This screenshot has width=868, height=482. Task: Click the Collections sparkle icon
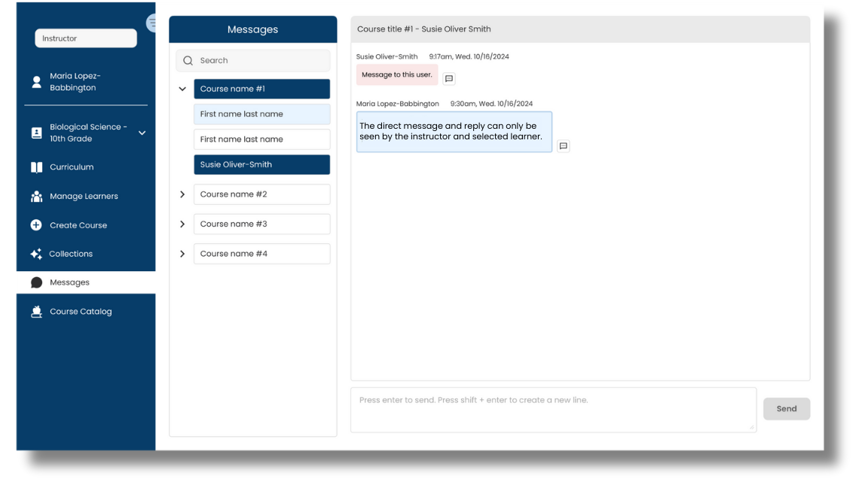pos(36,254)
